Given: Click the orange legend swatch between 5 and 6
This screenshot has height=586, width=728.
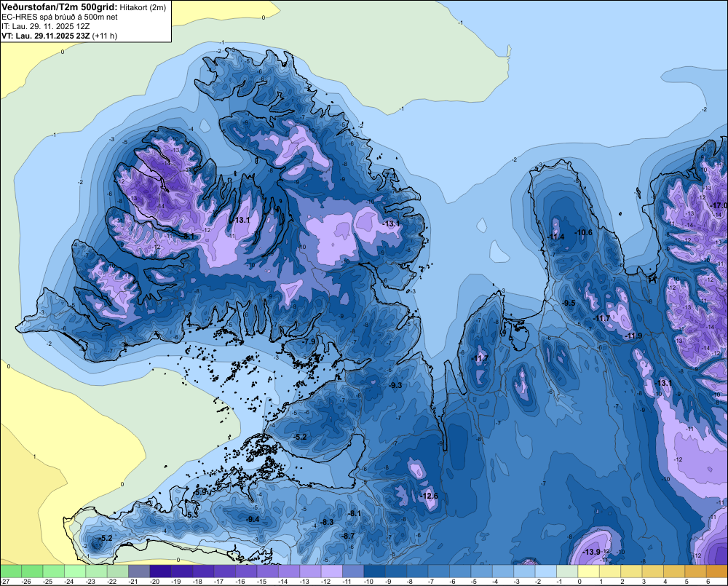Looking at the screenshot, I should click(x=694, y=571).
